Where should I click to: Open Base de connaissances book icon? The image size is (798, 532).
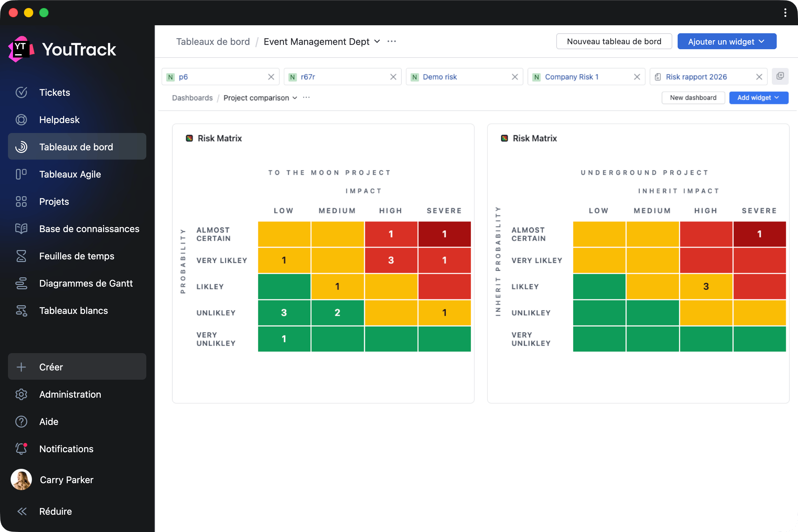coord(21,229)
